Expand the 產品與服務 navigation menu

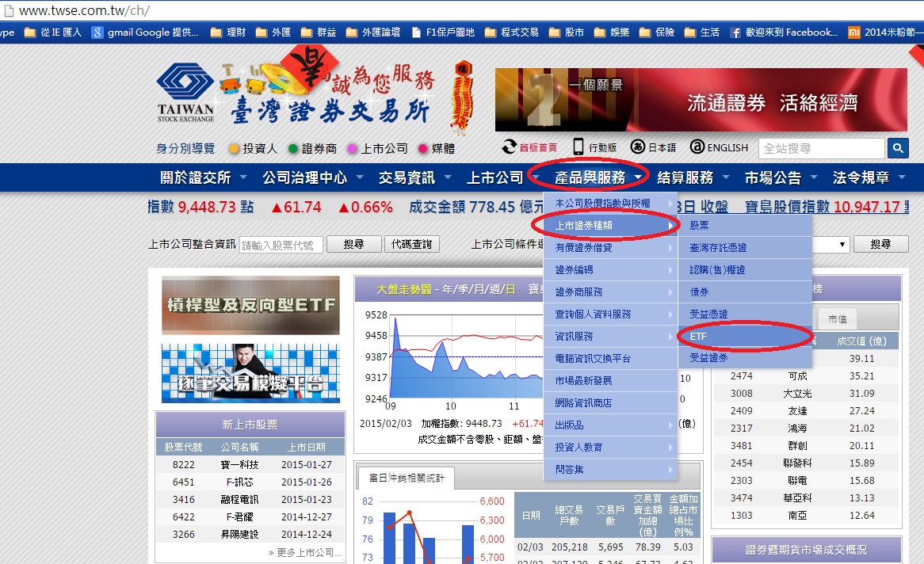(x=598, y=177)
